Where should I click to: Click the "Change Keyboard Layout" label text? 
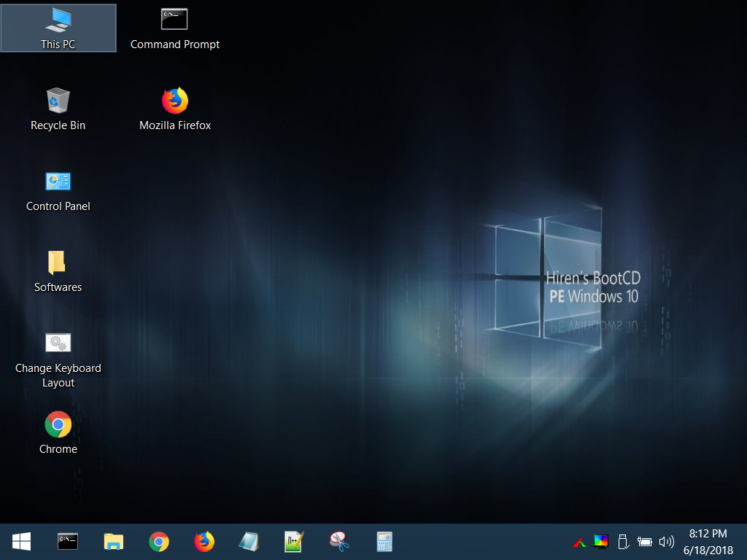tap(58, 376)
